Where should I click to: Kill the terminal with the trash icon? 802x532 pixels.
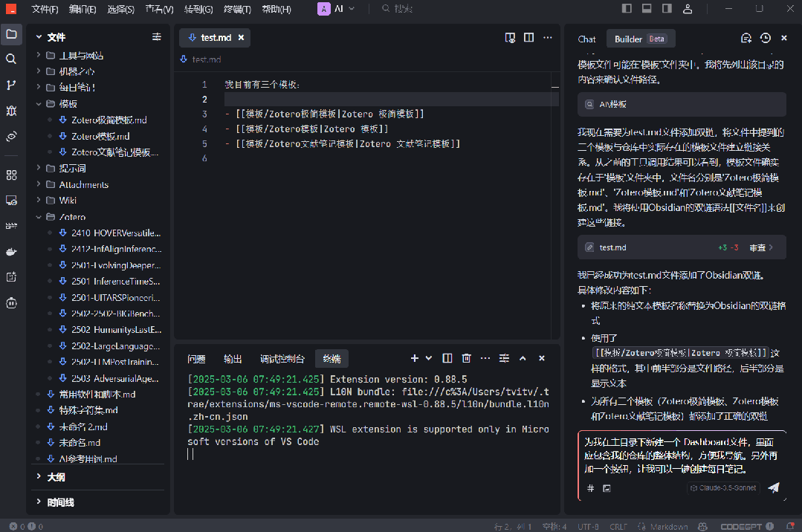(x=466, y=358)
